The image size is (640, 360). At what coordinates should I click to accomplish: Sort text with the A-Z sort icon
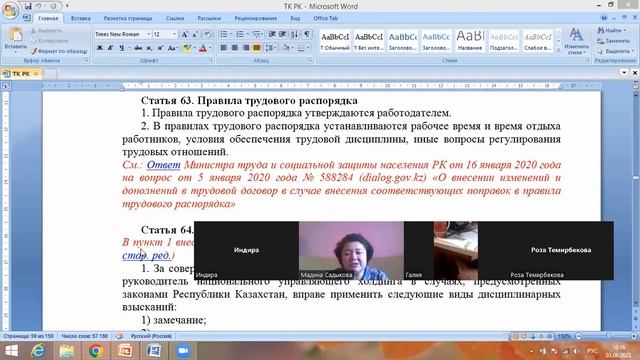(294, 34)
